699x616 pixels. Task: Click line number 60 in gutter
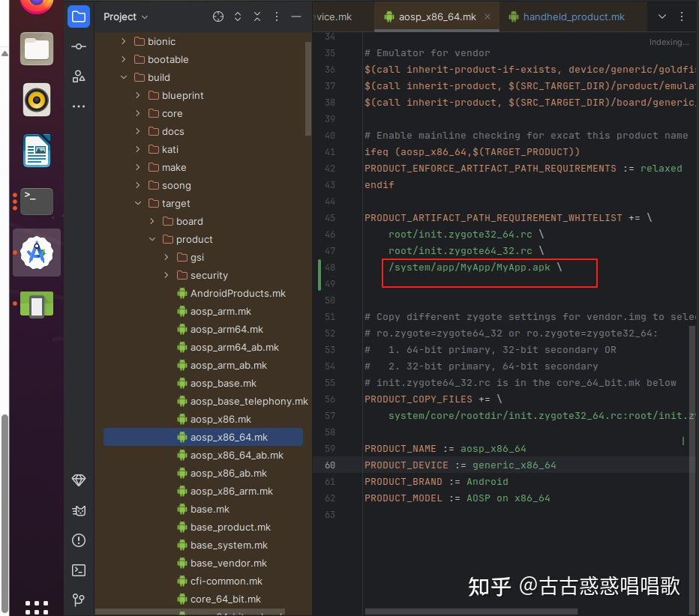(330, 465)
